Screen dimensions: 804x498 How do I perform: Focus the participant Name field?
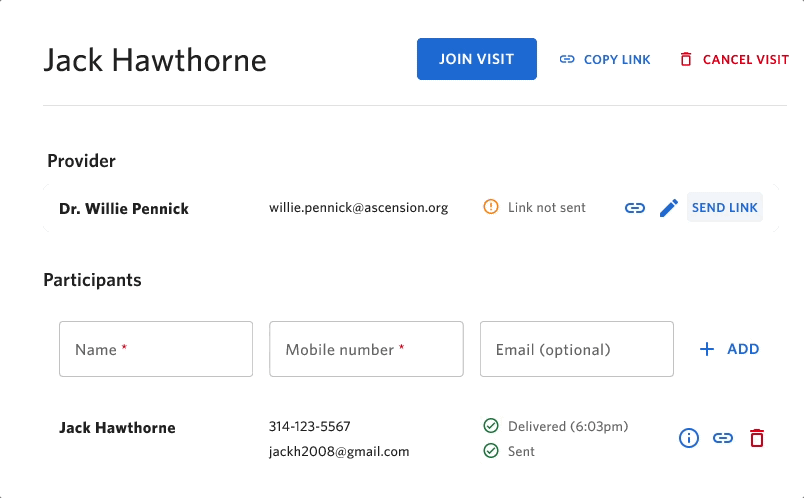click(156, 349)
